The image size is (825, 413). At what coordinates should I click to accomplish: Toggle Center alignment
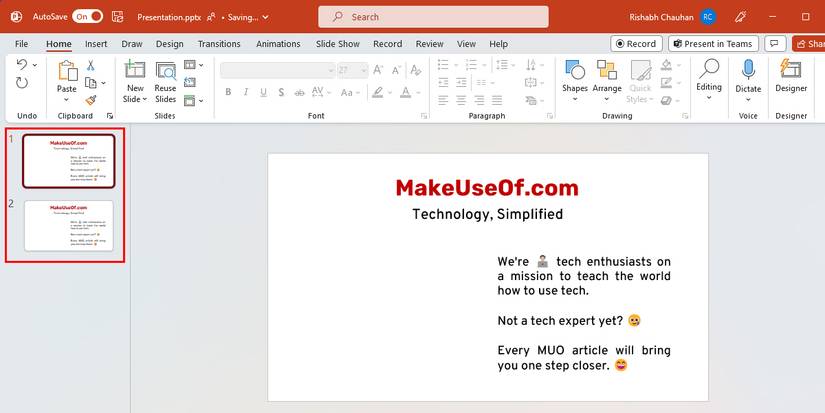pyautogui.click(x=461, y=100)
